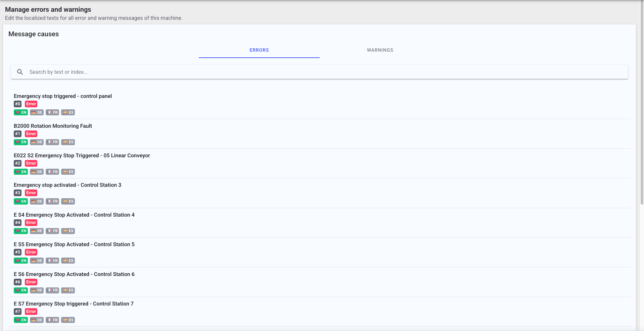Click the FR flag badge of message #7
The width and height of the screenshot is (644, 331).
tap(52, 320)
